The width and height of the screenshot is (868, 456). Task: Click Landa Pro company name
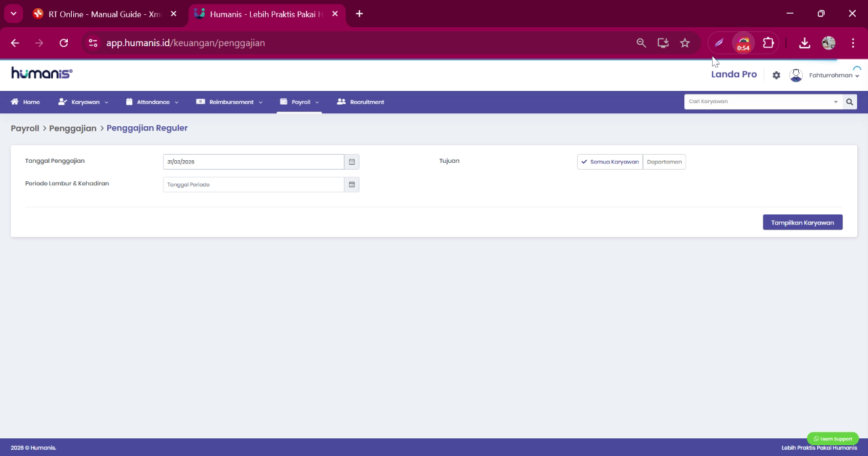click(734, 75)
